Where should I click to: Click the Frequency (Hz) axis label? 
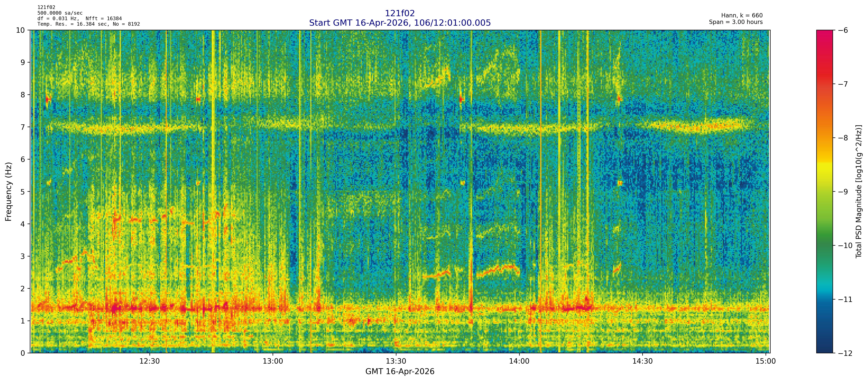[8, 192]
